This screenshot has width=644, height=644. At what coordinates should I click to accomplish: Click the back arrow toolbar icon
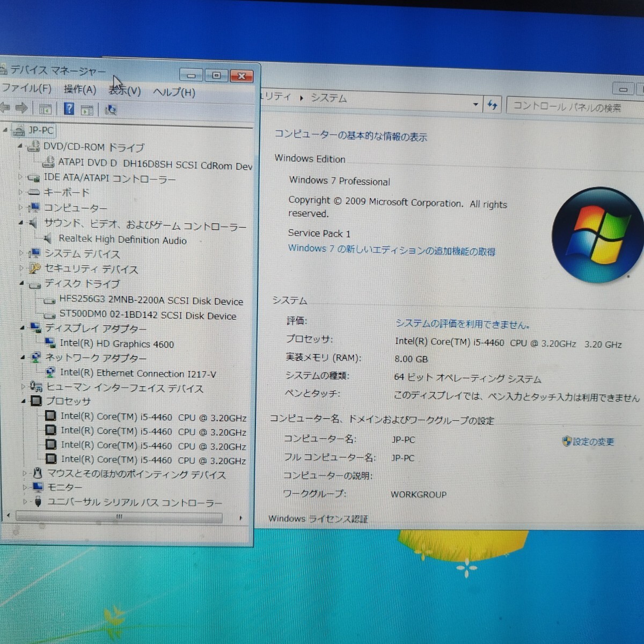click(5, 108)
